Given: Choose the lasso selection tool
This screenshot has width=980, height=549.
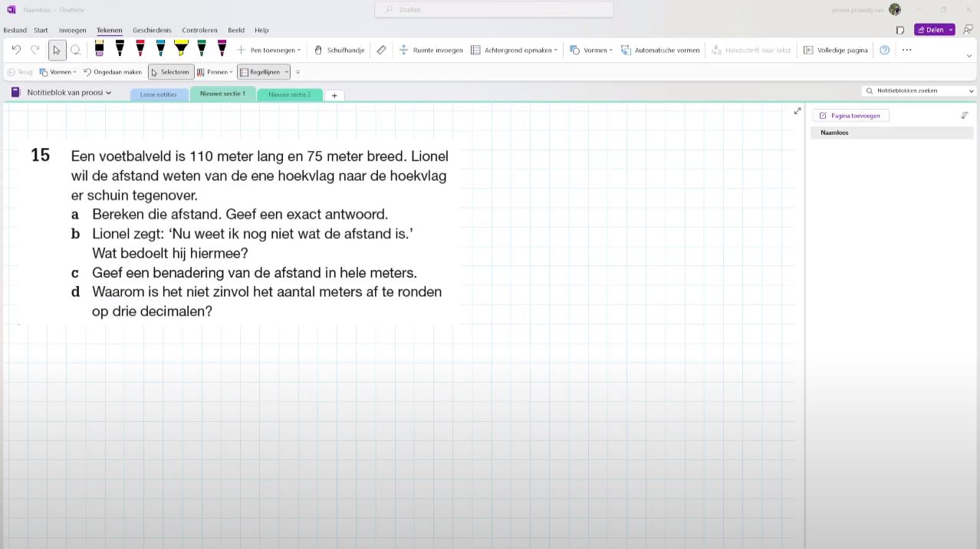Looking at the screenshot, I should 76,51.
